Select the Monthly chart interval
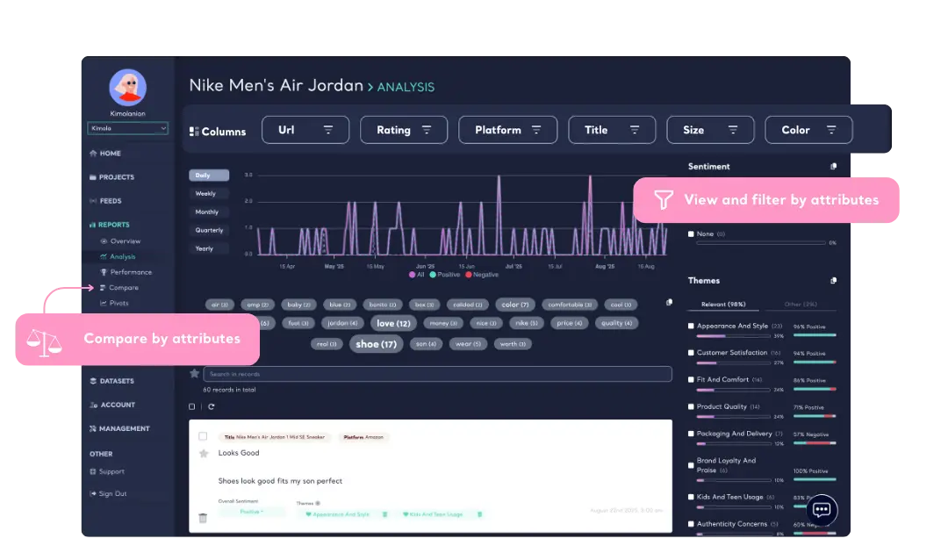 (209, 211)
